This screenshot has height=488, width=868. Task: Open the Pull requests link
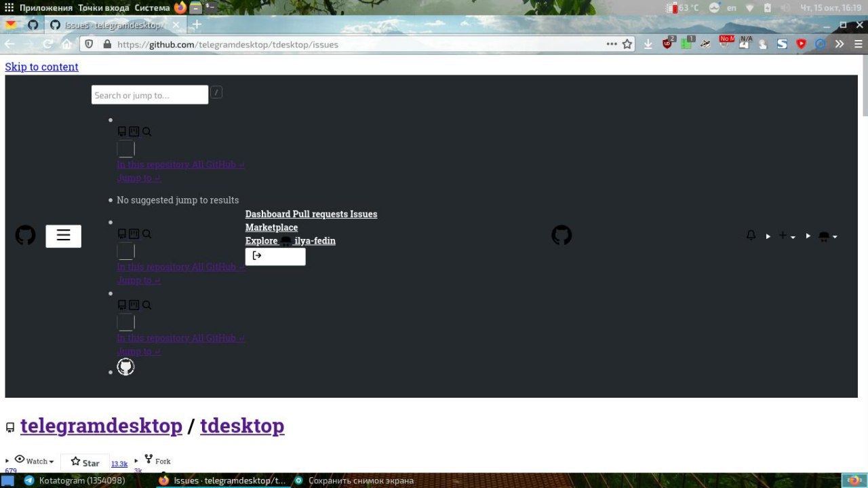coord(320,214)
